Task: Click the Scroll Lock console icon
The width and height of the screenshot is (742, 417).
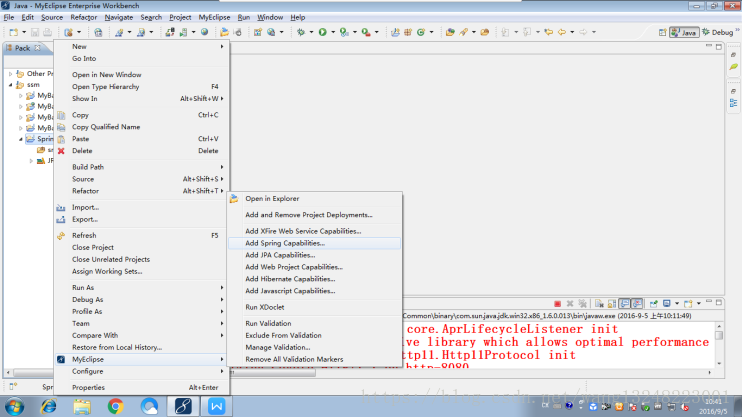Action: (612, 304)
